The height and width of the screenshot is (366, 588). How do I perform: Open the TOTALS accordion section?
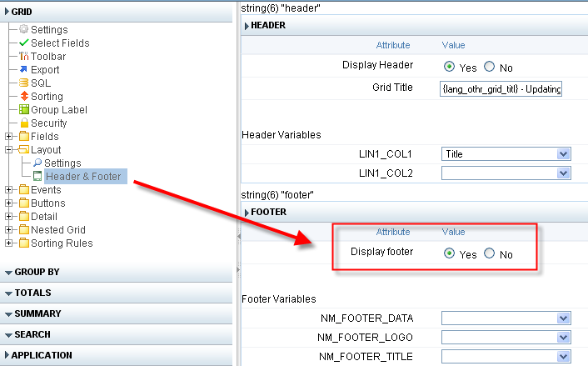point(32,293)
